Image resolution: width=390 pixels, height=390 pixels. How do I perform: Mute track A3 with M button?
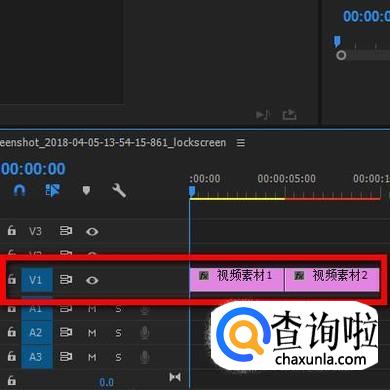[92, 357]
